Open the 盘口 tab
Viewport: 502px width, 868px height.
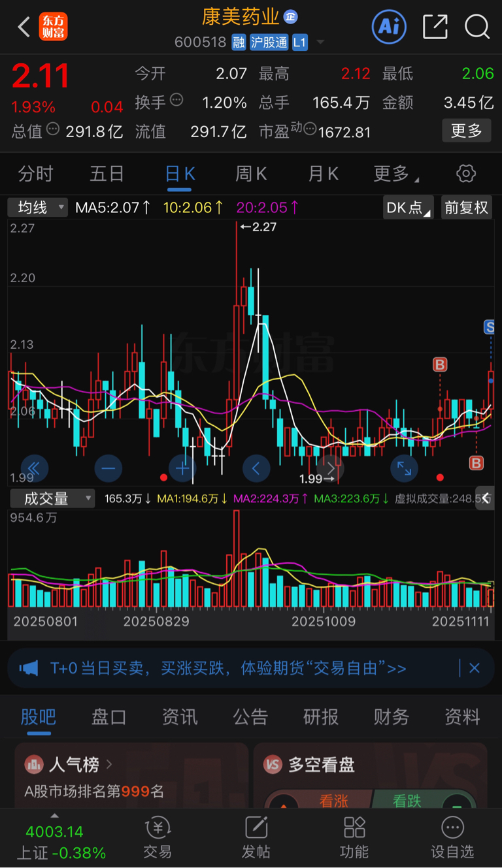point(109,716)
